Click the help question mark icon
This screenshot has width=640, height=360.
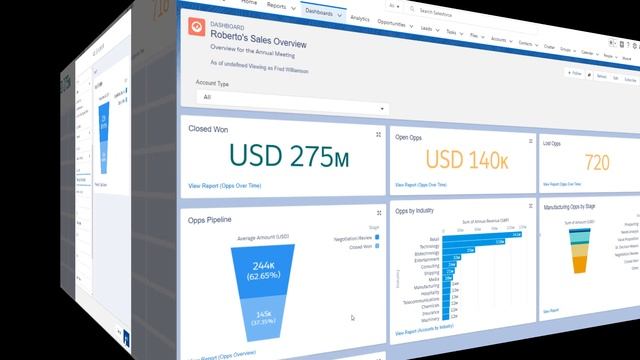click(629, 45)
